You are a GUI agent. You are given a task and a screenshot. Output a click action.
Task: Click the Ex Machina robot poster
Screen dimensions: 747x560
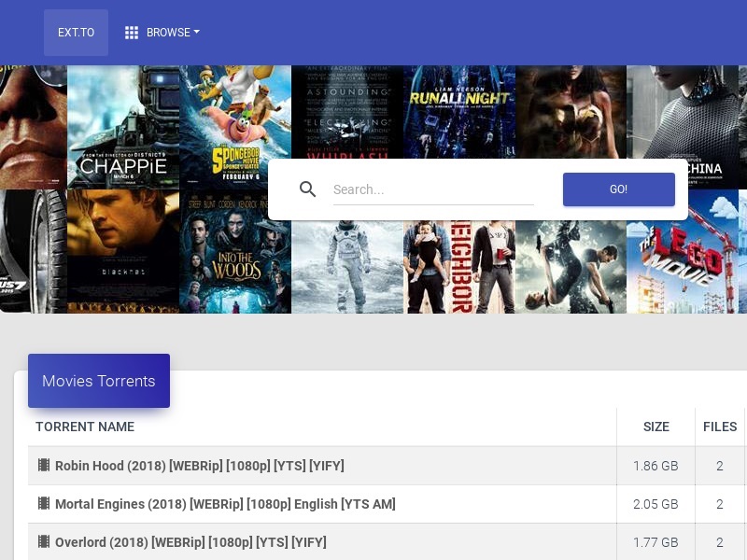tap(683, 112)
